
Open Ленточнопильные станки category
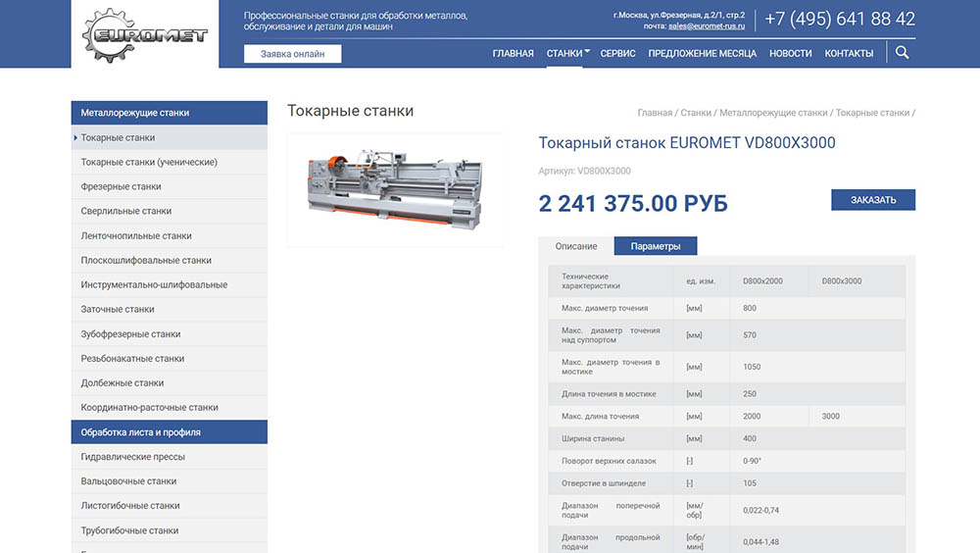(170, 236)
